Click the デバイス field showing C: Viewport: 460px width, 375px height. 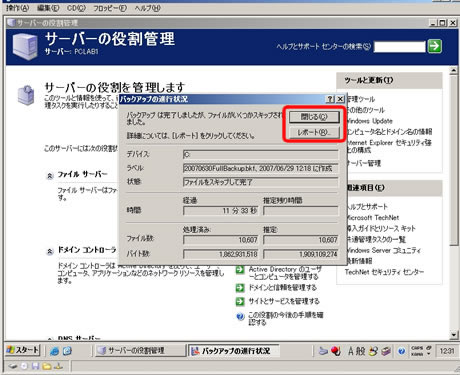point(261,154)
